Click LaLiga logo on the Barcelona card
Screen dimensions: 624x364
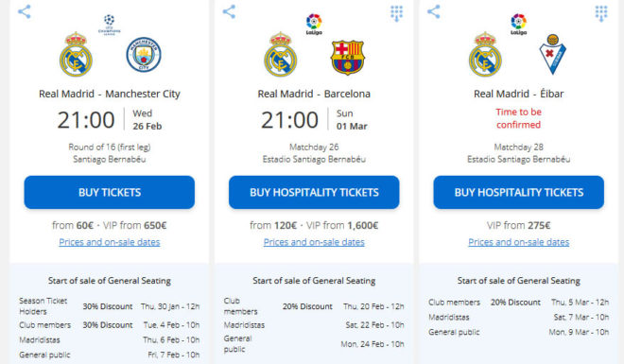[x=314, y=25]
